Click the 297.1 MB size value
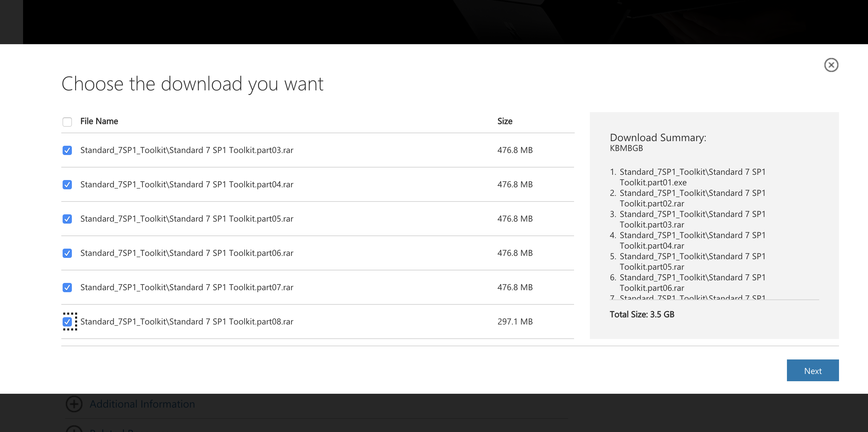 (x=514, y=322)
